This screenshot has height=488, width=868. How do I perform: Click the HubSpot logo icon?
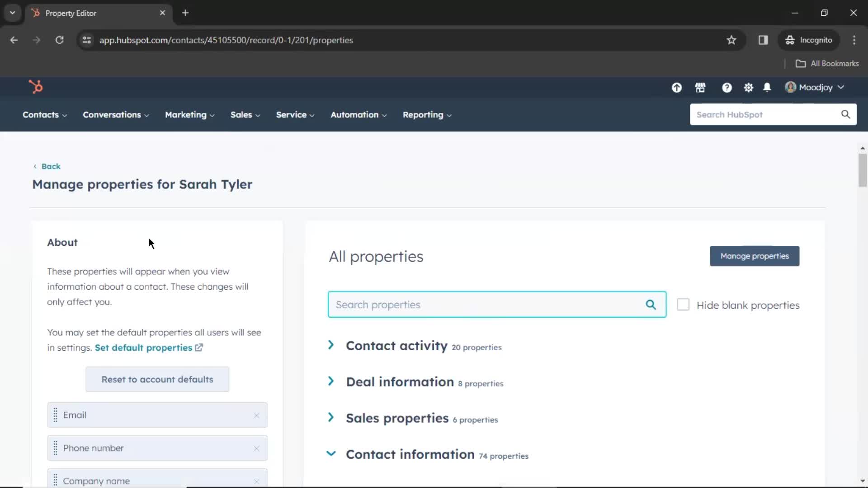point(36,87)
